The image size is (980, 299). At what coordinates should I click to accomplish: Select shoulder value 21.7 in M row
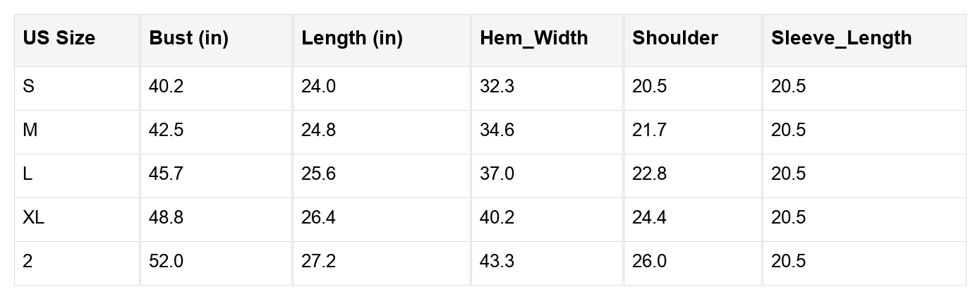click(x=649, y=130)
